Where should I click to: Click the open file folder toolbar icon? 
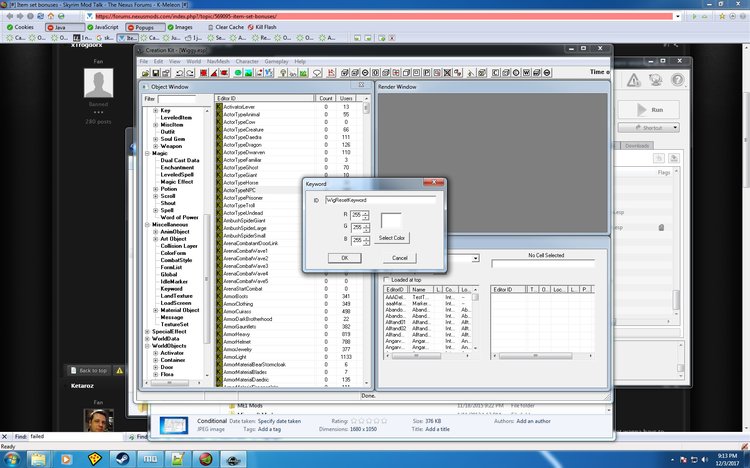tap(144, 73)
